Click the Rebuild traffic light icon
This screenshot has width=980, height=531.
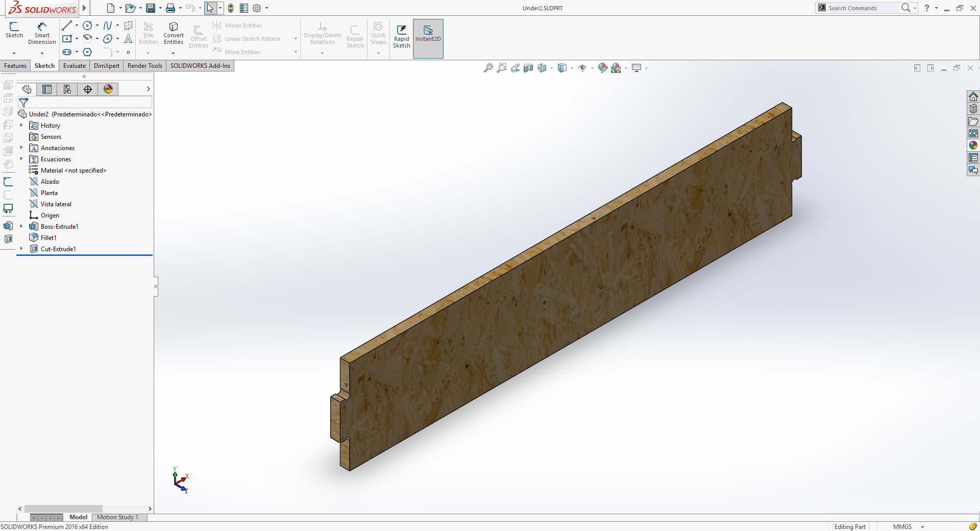(x=231, y=8)
